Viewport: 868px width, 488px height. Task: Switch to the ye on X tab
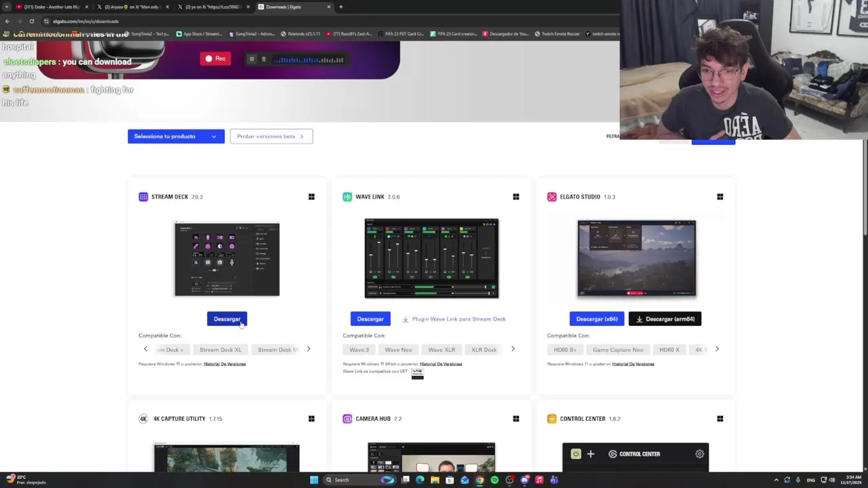pyautogui.click(x=214, y=7)
